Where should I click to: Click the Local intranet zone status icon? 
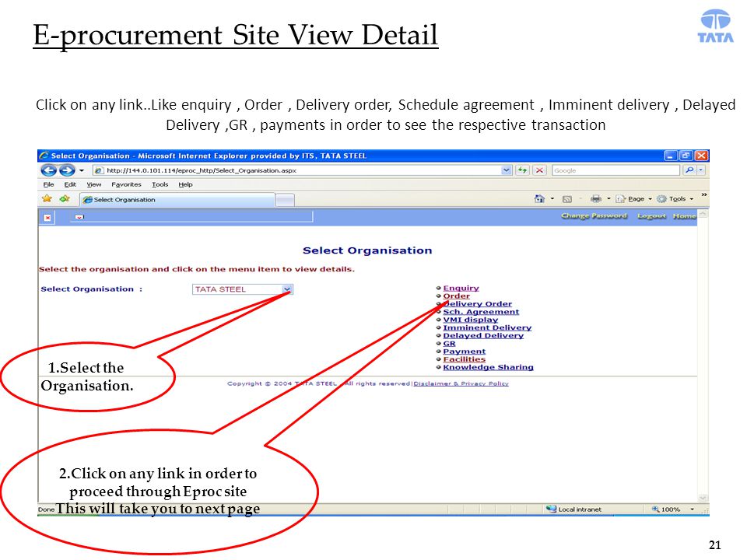coord(551,509)
